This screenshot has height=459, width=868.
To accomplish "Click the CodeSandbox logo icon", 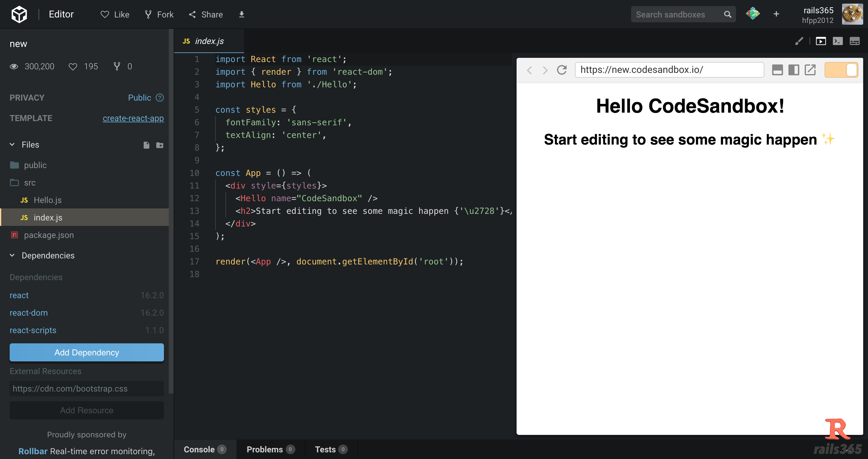I will [x=19, y=14].
